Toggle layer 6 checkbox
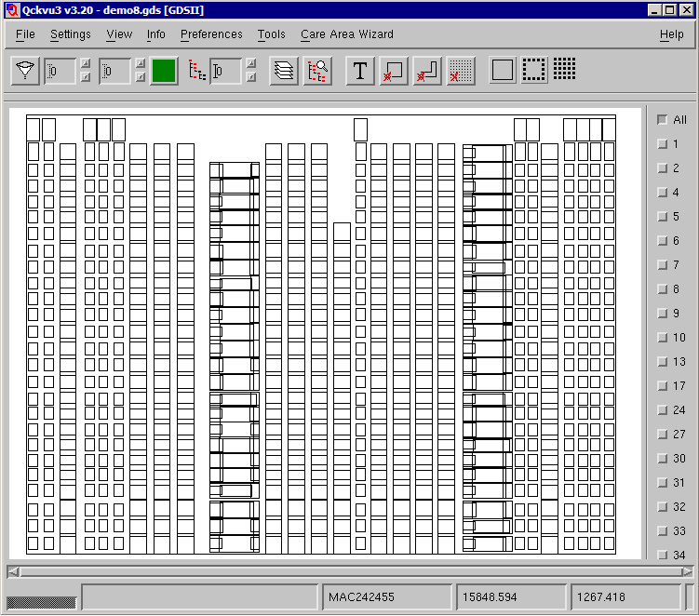The image size is (699, 616). (662, 241)
